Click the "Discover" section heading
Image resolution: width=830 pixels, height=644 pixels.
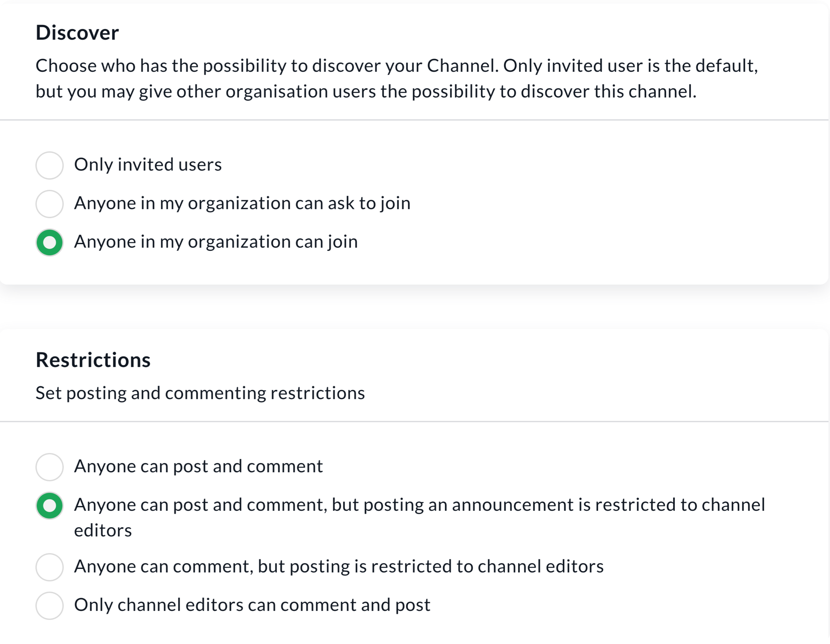pos(77,33)
